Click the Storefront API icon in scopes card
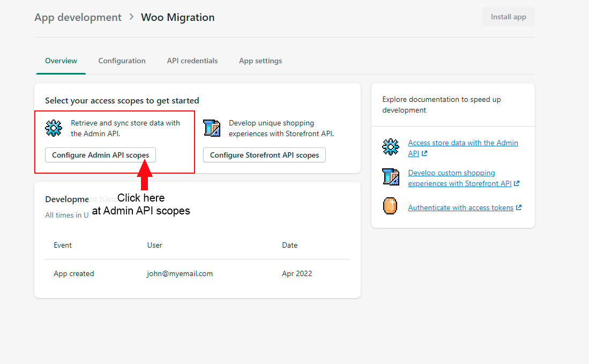This screenshot has height=364, width=589. pos(212,128)
